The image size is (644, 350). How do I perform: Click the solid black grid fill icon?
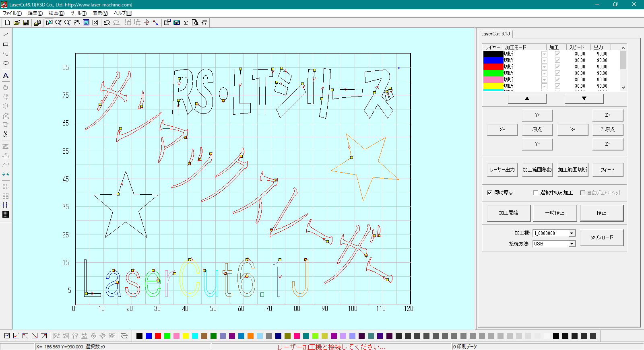(6, 214)
